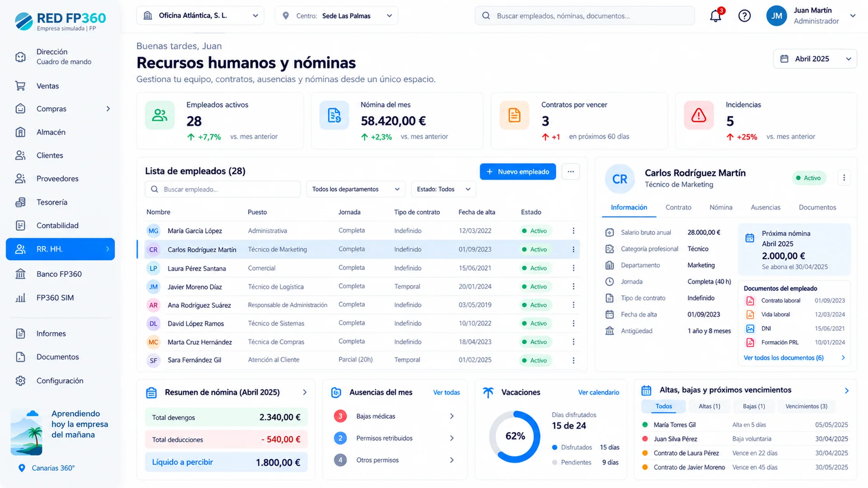This screenshot has height=488, width=868.
Task: Expand the Bajas médicas row
Action: click(394, 416)
